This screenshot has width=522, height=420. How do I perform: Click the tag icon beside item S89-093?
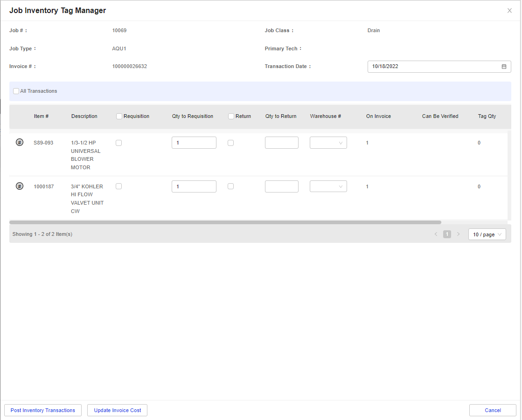click(x=19, y=142)
